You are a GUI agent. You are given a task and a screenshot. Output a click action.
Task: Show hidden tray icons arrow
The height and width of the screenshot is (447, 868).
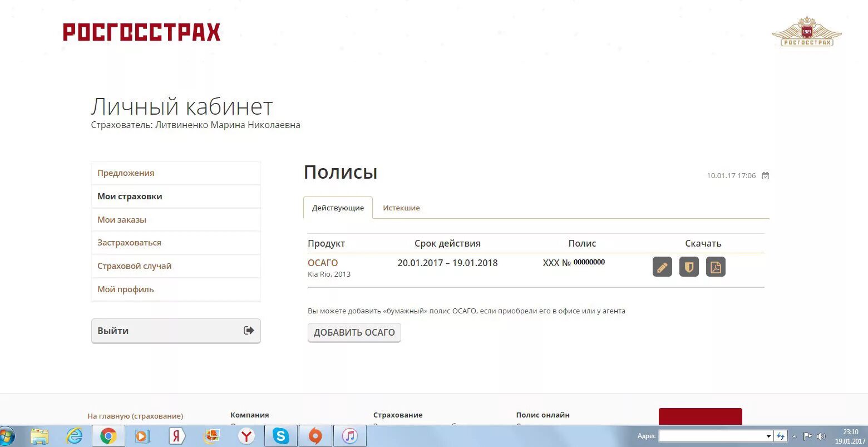795,436
